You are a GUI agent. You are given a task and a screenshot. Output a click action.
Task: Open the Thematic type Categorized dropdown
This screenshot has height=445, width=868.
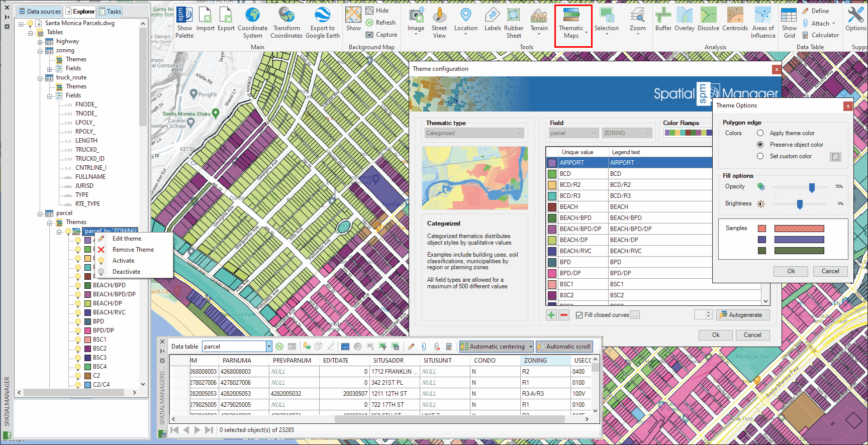474,133
